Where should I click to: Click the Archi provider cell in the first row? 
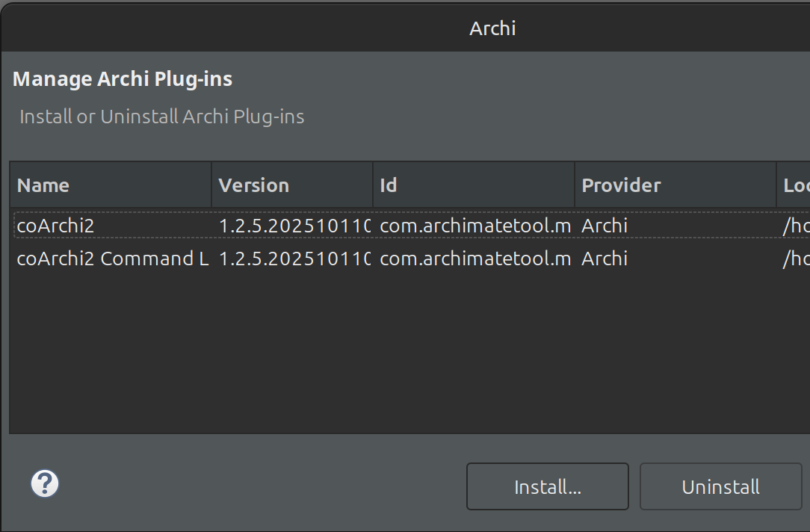605,226
